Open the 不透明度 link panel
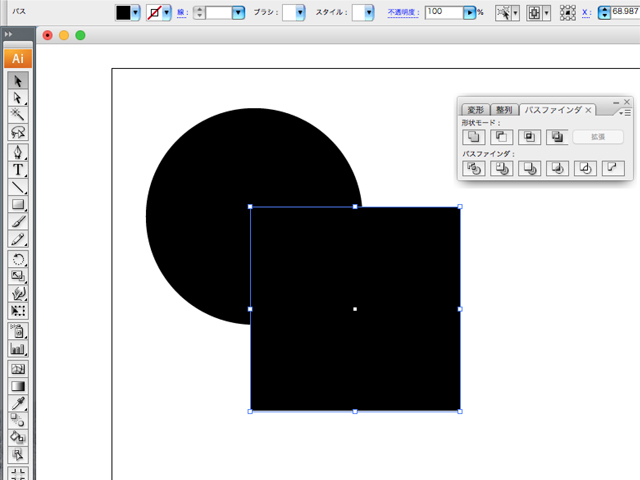 [403, 13]
